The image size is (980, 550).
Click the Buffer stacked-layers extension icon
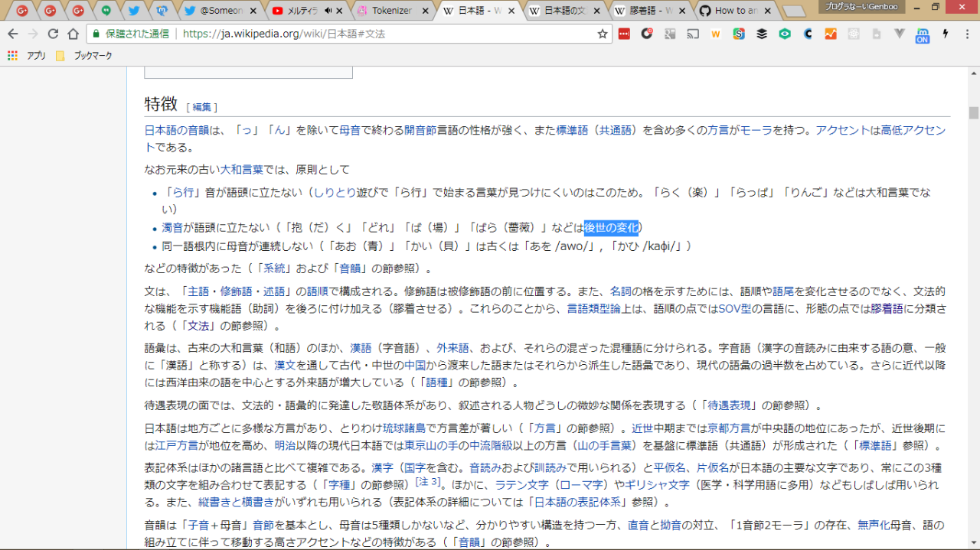pyautogui.click(x=762, y=34)
